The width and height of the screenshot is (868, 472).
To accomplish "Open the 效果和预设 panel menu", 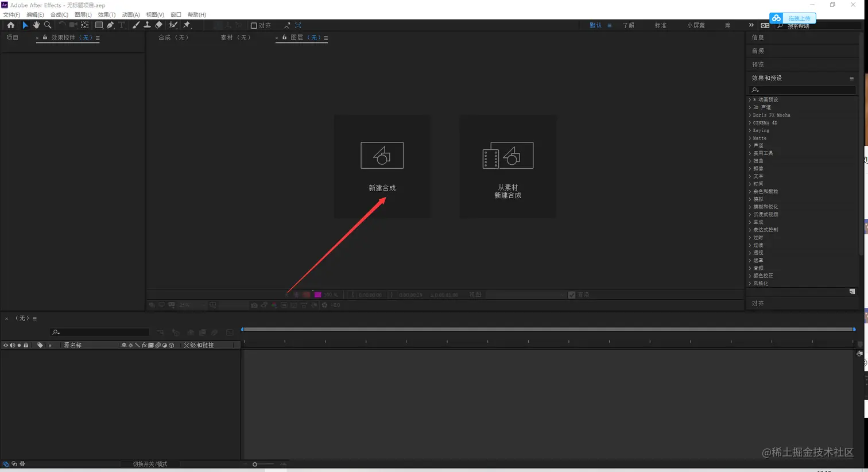I will pos(851,78).
